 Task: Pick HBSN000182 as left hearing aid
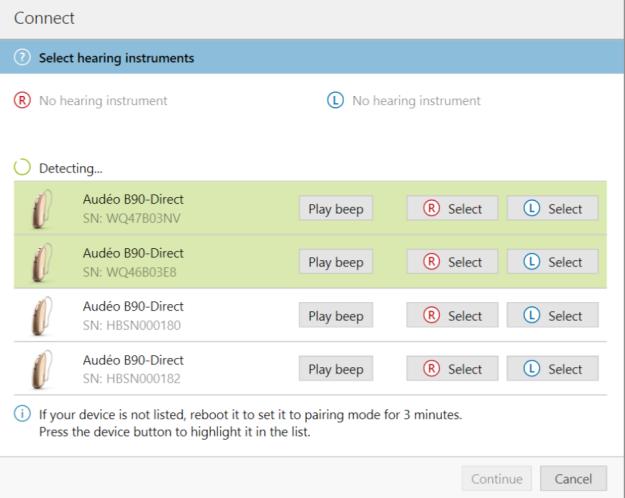click(552, 368)
